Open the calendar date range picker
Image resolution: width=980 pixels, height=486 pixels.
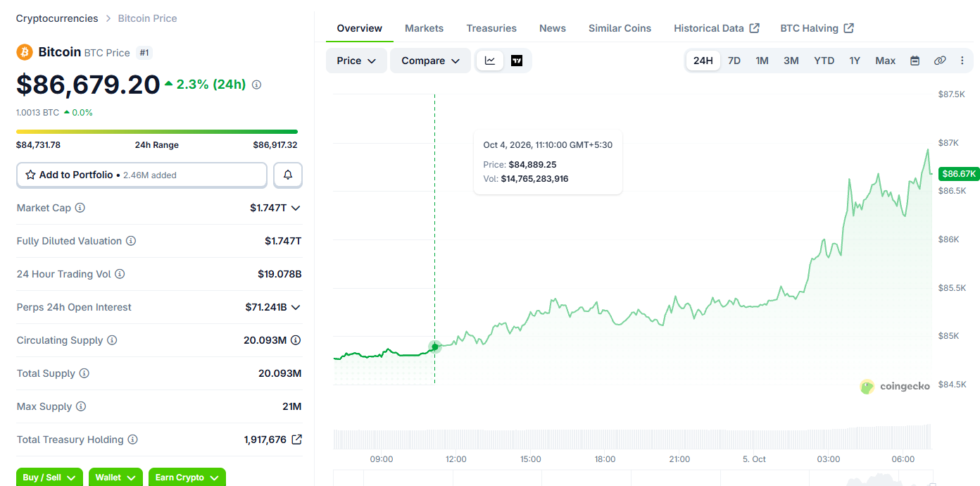pos(915,61)
